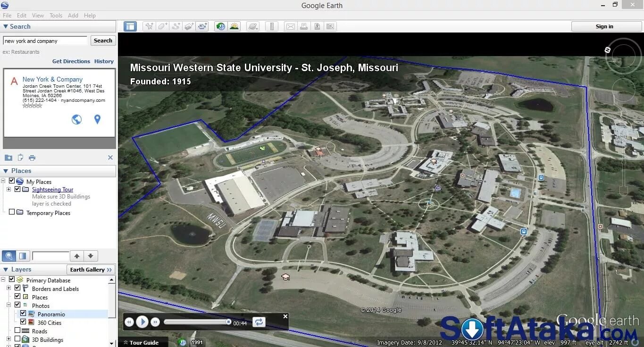Click the Search button

[103, 41]
